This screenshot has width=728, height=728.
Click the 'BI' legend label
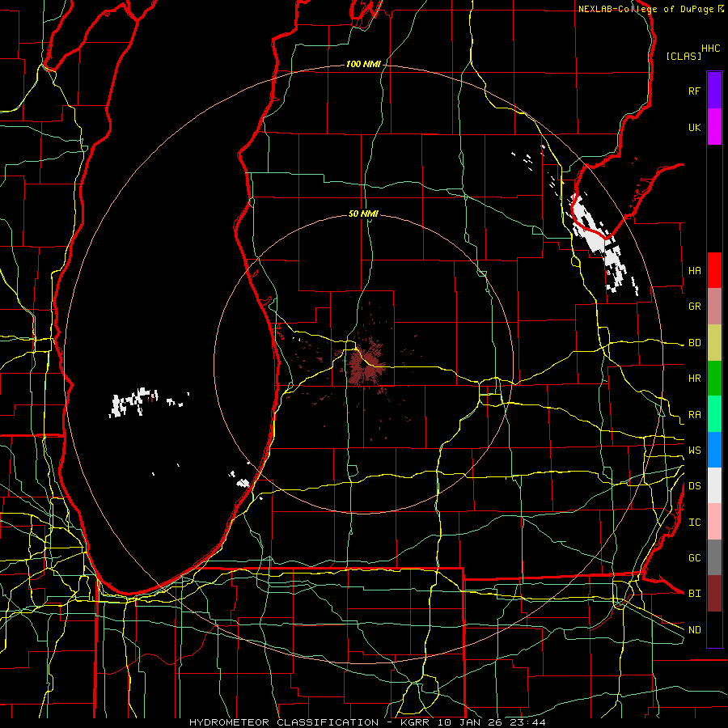(694, 594)
